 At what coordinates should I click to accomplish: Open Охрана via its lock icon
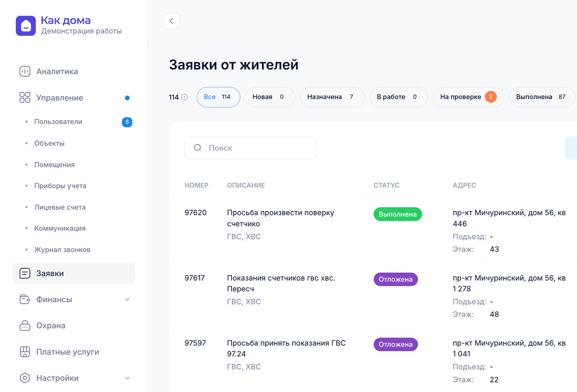click(x=25, y=326)
